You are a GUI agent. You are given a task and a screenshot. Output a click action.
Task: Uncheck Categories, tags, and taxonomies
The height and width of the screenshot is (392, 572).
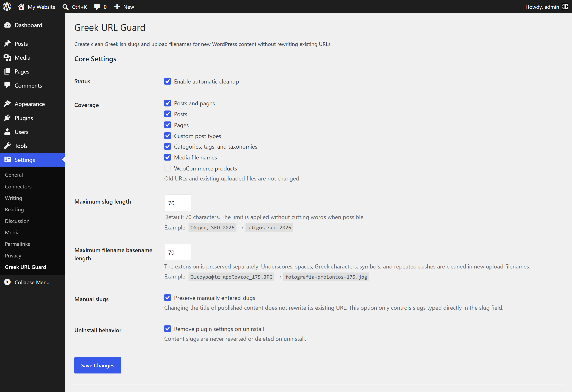point(168,147)
